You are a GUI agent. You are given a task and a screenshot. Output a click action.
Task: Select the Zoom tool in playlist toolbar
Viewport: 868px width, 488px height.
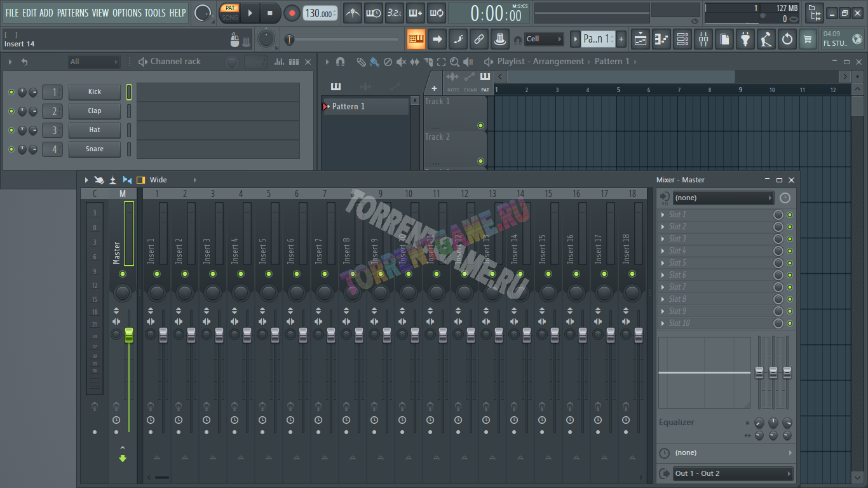pos(454,62)
